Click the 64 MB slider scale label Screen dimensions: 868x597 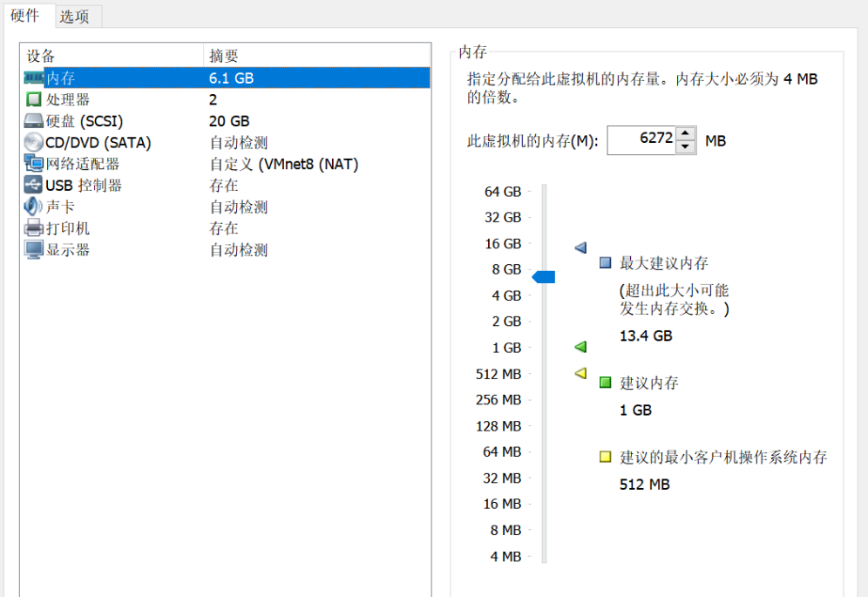click(x=502, y=452)
